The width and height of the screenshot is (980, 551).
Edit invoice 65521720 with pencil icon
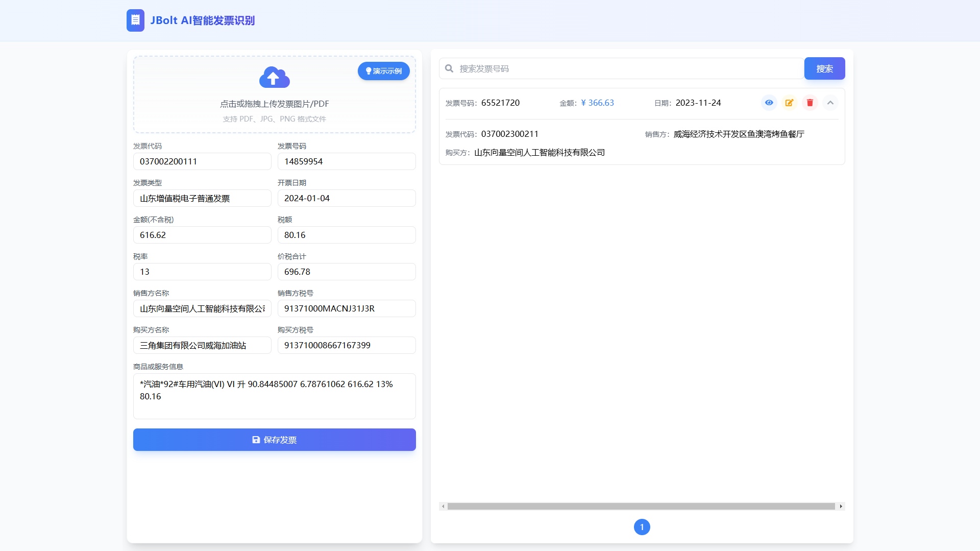(x=790, y=103)
